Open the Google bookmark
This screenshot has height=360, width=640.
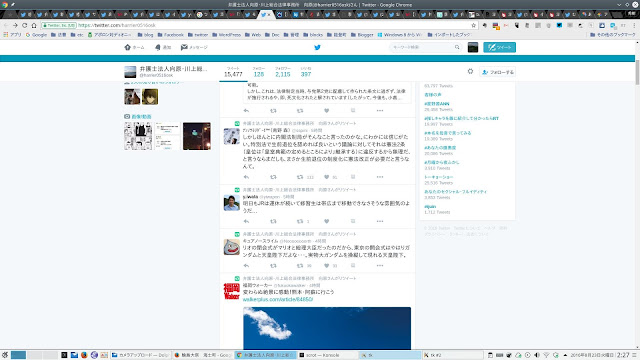pyautogui.click(x=36, y=35)
